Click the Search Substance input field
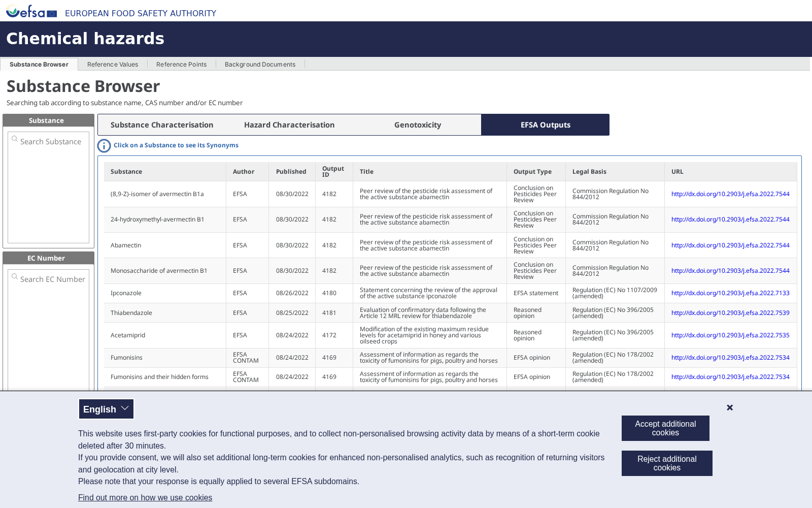Screen dimensions: 812x508 tap(49, 142)
